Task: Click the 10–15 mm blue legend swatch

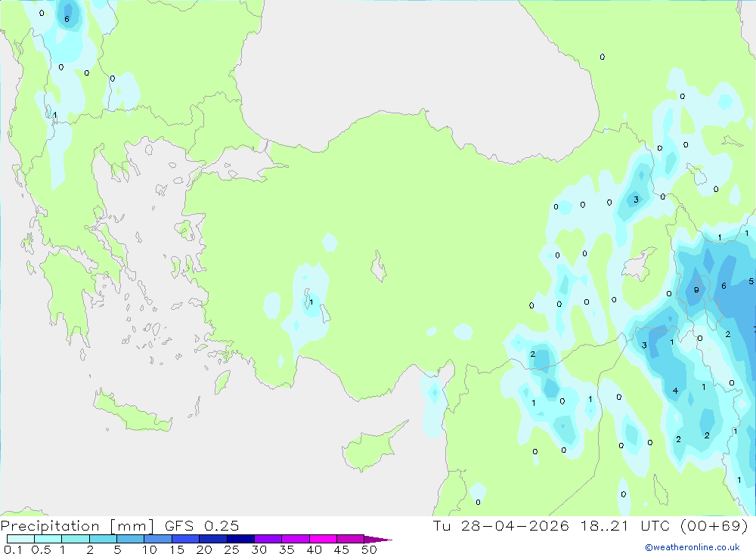Action: [158, 539]
